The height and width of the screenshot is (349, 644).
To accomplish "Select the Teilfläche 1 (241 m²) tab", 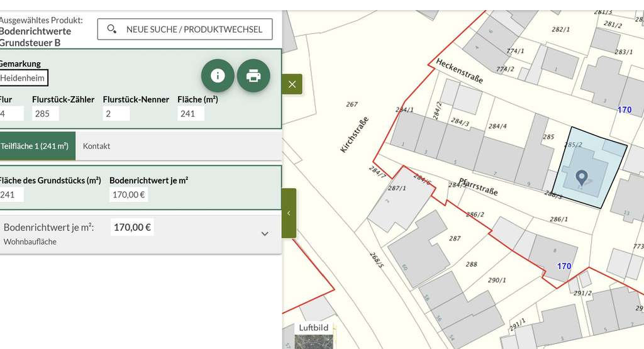I will click(37, 146).
